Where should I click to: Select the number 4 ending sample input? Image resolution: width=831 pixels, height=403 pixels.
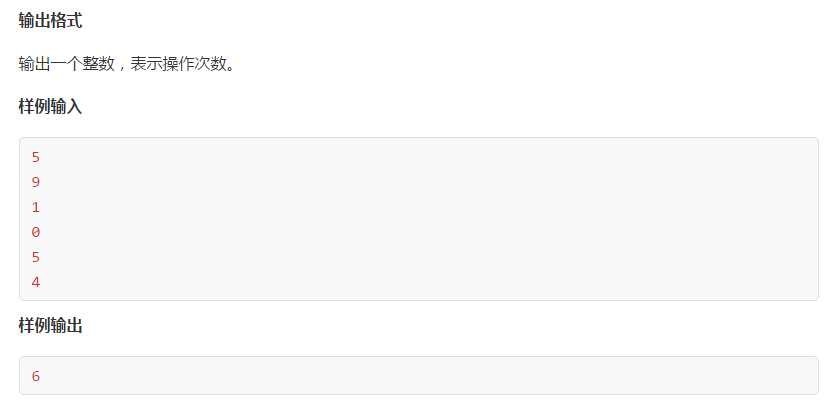(x=36, y=282)
